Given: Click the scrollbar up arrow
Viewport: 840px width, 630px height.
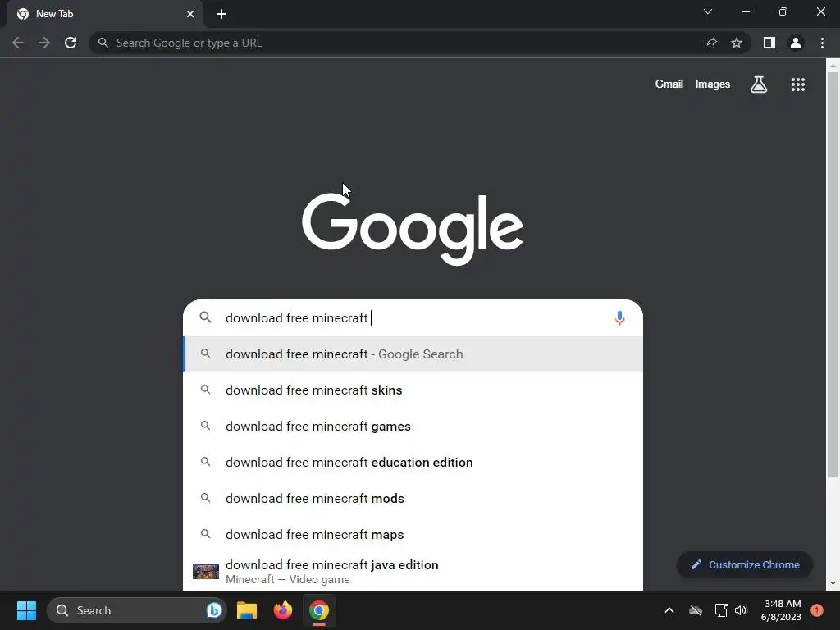Looking at the screenshot, I should pyautogui.click(x=833, y=66).
